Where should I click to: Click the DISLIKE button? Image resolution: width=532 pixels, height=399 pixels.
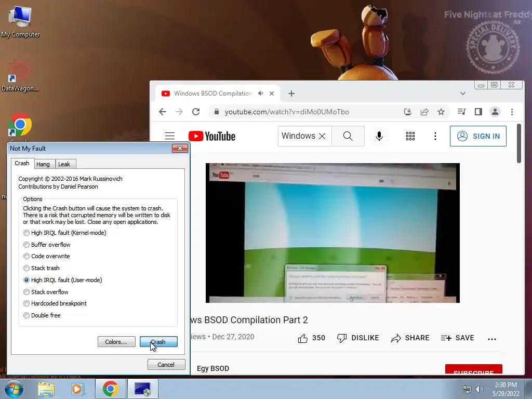coord(358,338)
